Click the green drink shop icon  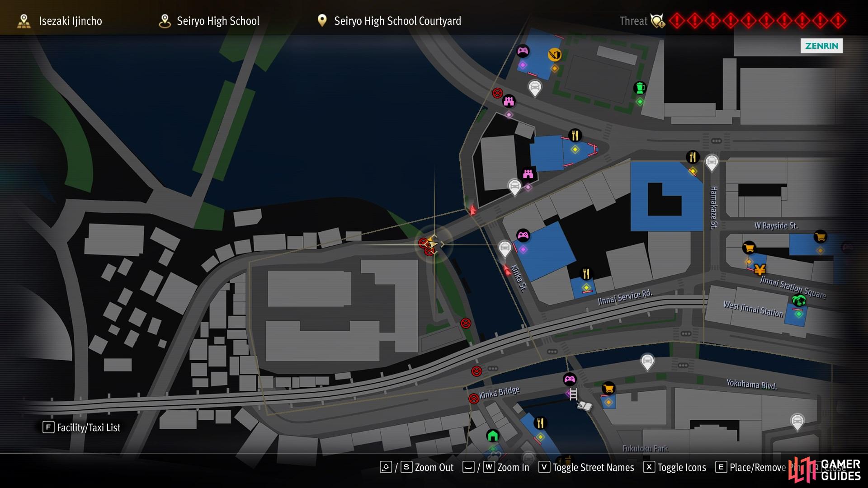(640, 88)
